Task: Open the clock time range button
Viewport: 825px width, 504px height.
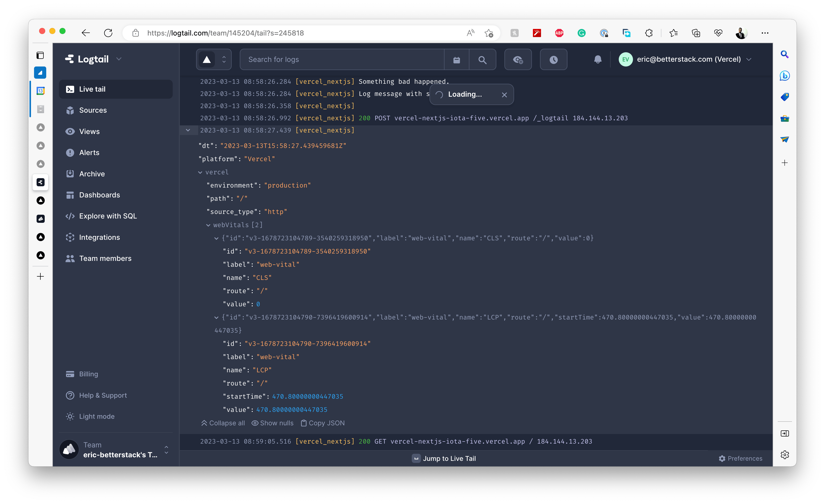Action: point(553,60)
